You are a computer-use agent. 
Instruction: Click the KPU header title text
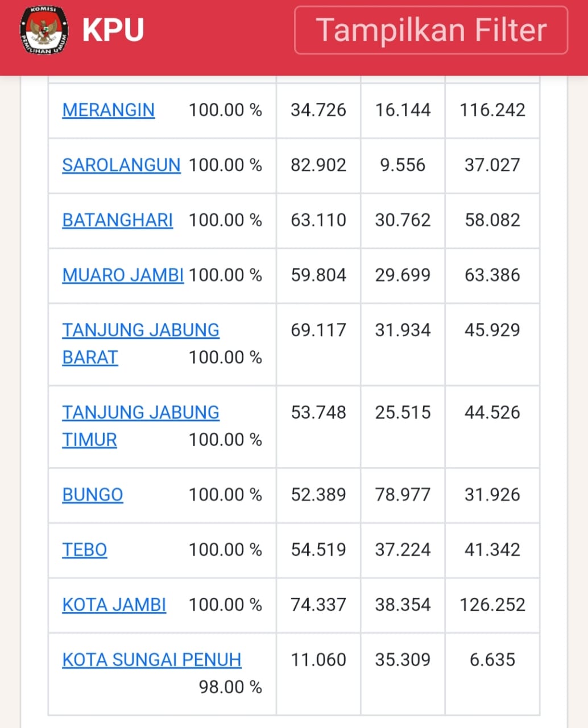[113, 30]
